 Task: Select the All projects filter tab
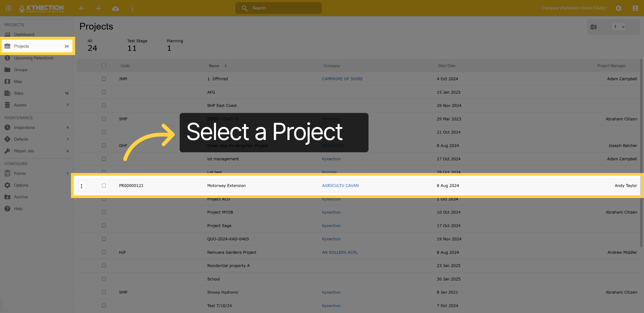click(92, 45)
